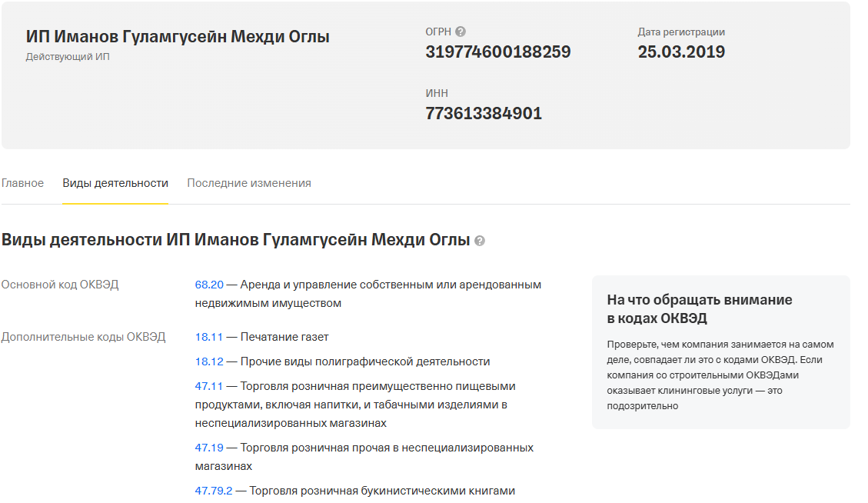
Task: Select the Виды деятельности tab
Action: pos(115,183)
